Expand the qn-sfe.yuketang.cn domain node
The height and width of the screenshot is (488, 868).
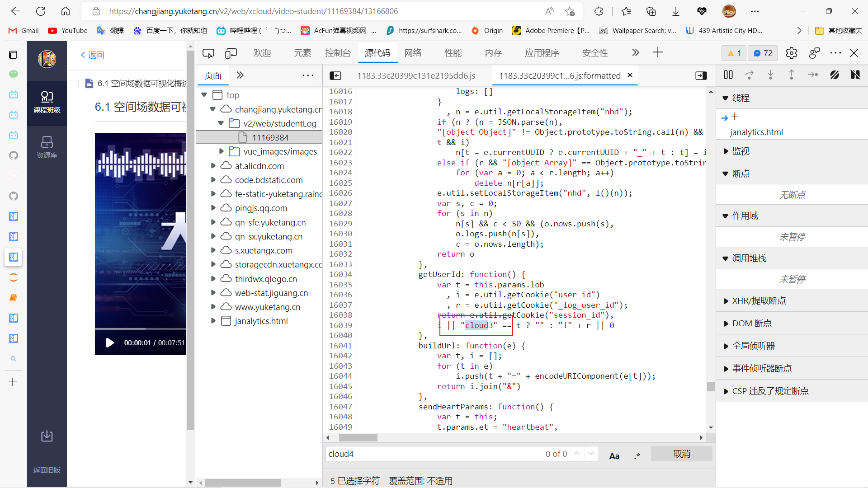click(x=213, y=222)
